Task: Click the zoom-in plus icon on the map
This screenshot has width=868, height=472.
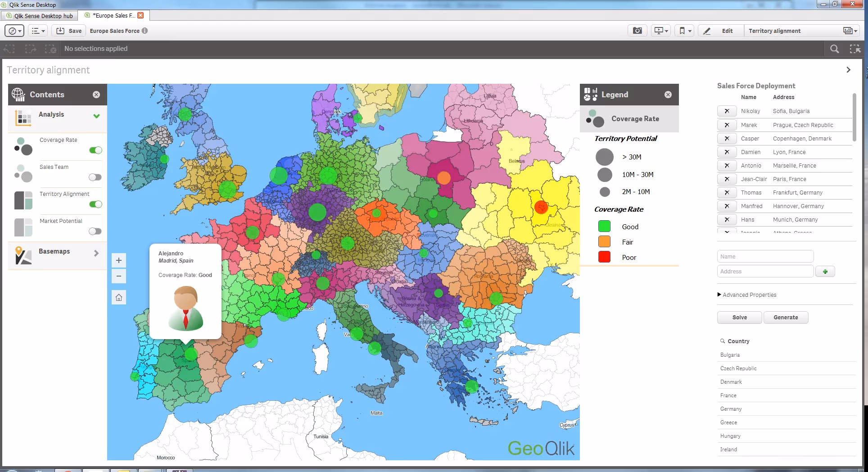Action: pyautogui.click(x=119, y=260)
